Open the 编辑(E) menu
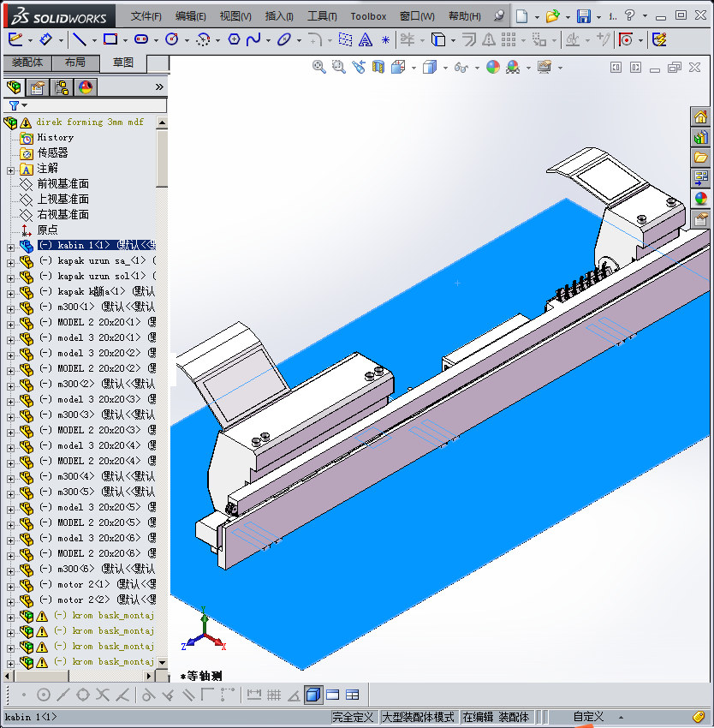Screen dimensions: 714x728 click(190, 16)
